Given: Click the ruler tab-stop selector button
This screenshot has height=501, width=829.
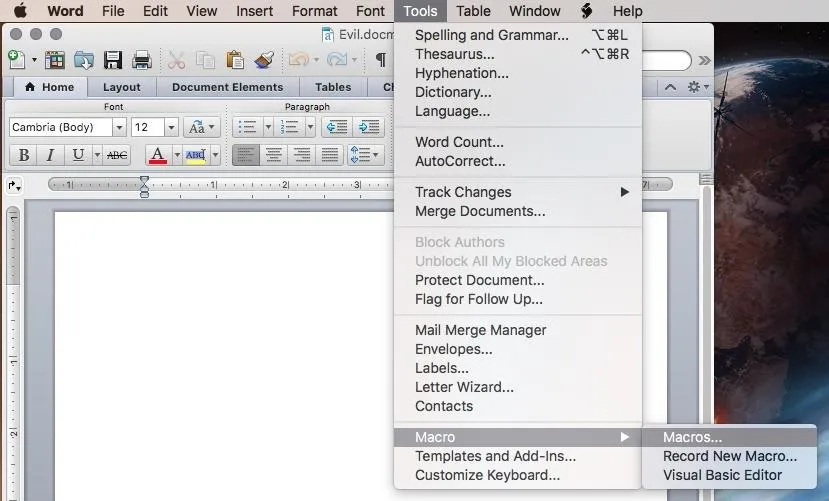Looking at the screenshot, I should point(14,185).
